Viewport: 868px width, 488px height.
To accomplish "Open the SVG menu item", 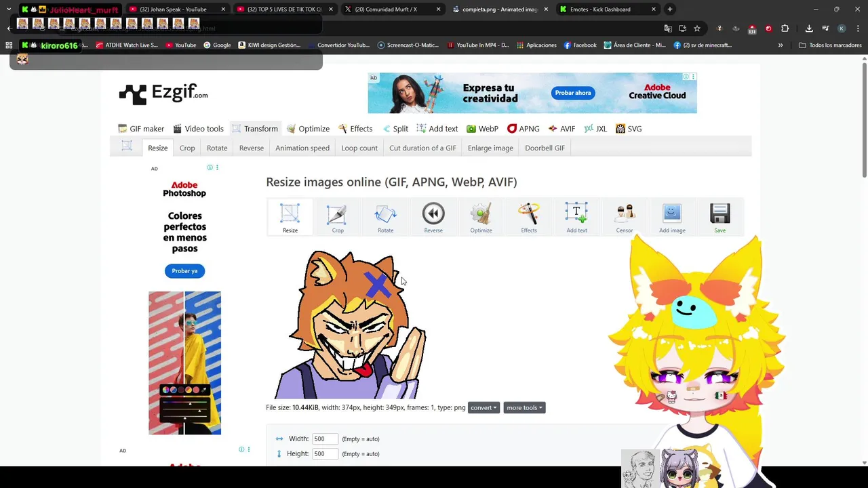I will (x=629, y=129).
